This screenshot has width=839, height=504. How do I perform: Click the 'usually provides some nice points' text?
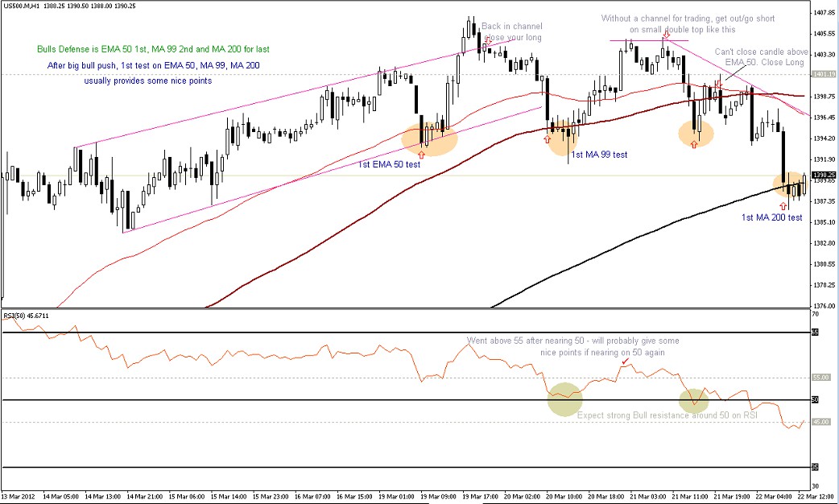[147, 81]
